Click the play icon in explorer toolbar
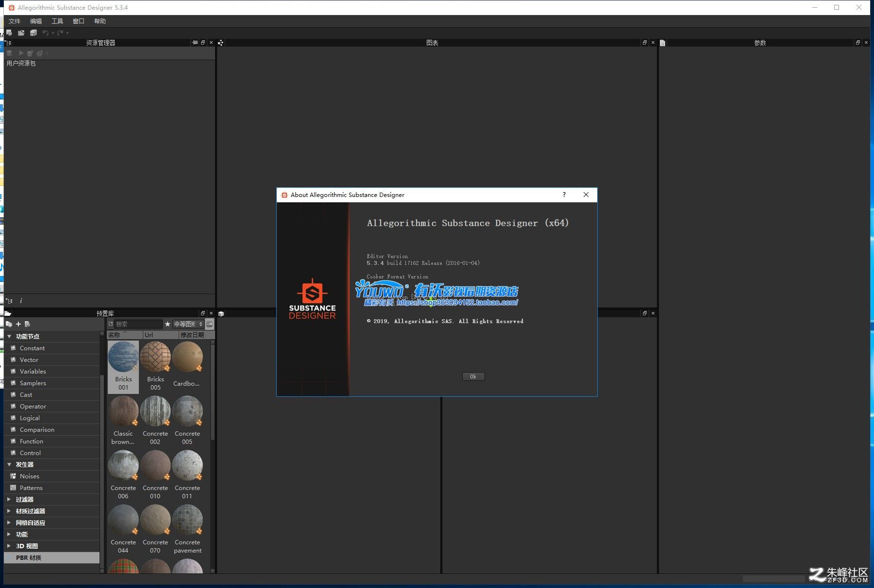This screenshot has height=588, width=874. 21,53
